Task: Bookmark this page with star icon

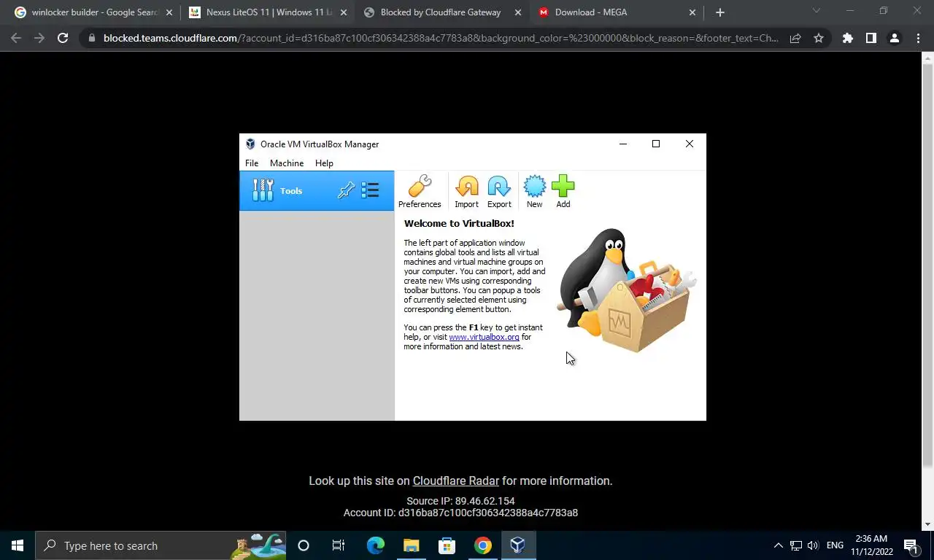Action: 819,38
